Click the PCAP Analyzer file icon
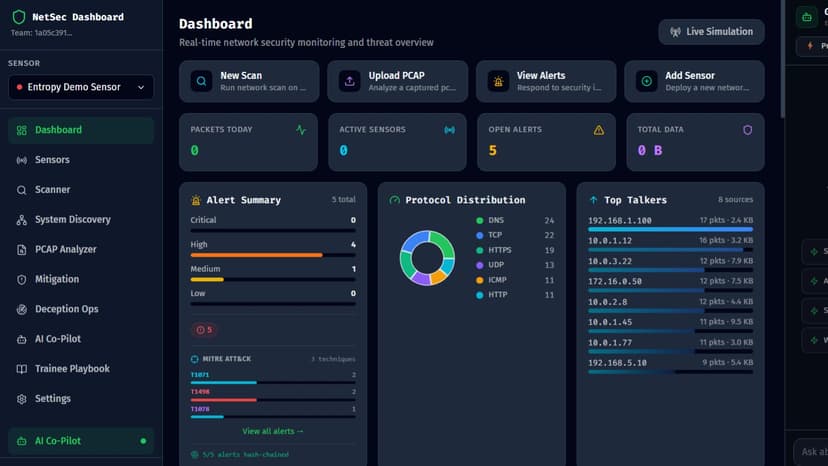The image size is (828, 466). click(22, 250)
